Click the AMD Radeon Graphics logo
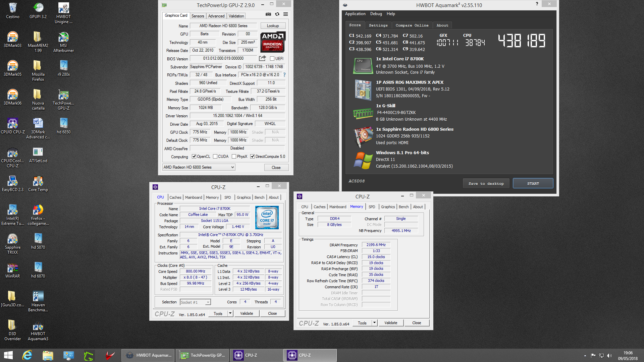The height and width of the screenshot is (362, 644). tap(273, 42)
